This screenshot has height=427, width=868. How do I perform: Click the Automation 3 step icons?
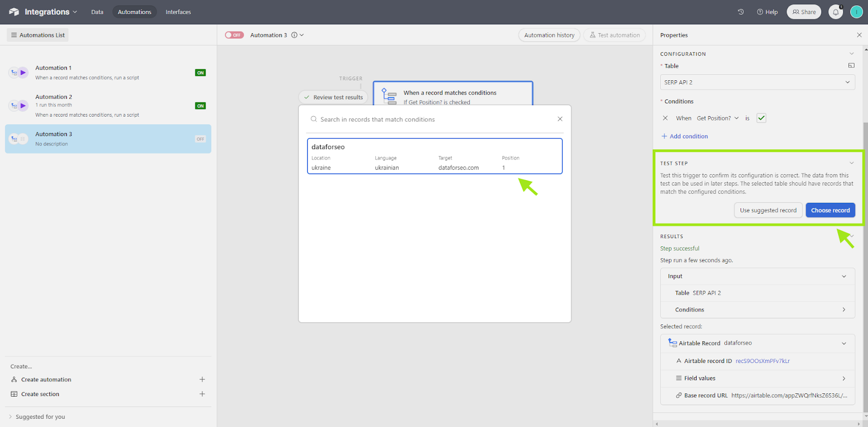(18, 139)
